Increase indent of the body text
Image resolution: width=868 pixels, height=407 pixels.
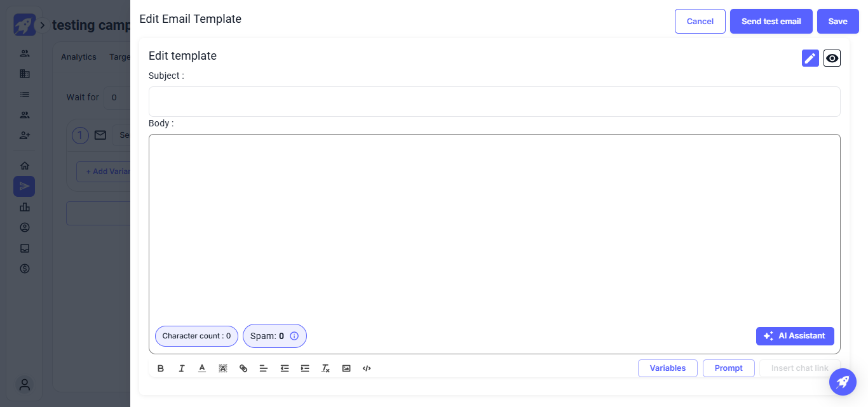point(305,368)
